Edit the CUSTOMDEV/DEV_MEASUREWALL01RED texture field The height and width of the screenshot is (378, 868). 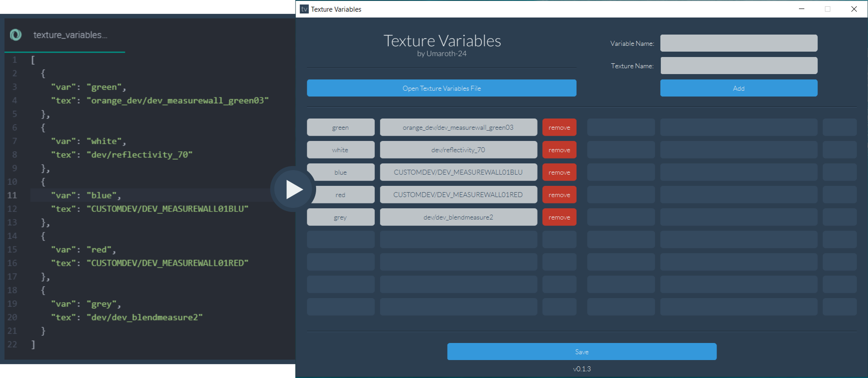[x=459, y=194]
